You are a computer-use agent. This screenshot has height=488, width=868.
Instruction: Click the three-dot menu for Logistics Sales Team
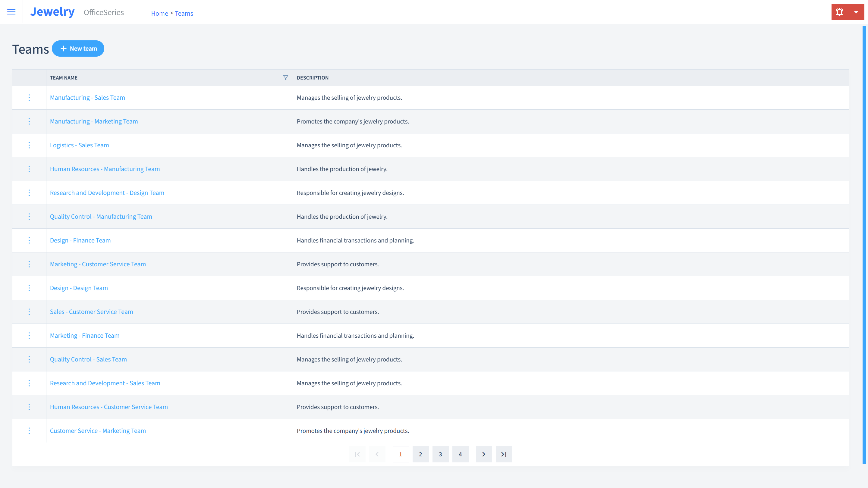tap(29, 145)
